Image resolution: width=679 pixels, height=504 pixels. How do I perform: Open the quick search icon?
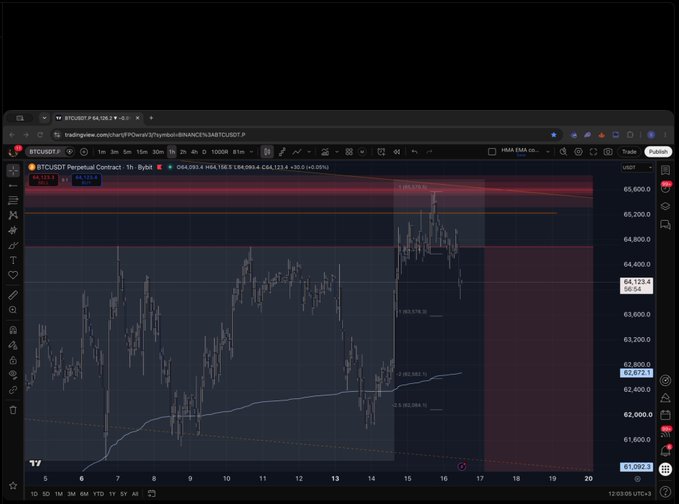point(563,152)
